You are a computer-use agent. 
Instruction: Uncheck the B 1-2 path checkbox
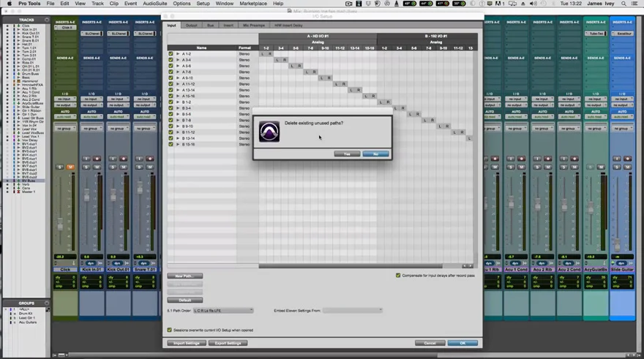pyautogui.click(x=171, y=102)
